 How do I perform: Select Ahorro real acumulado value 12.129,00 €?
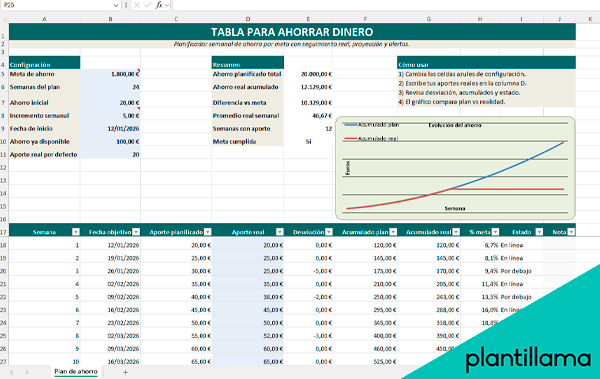pos(308,87)
